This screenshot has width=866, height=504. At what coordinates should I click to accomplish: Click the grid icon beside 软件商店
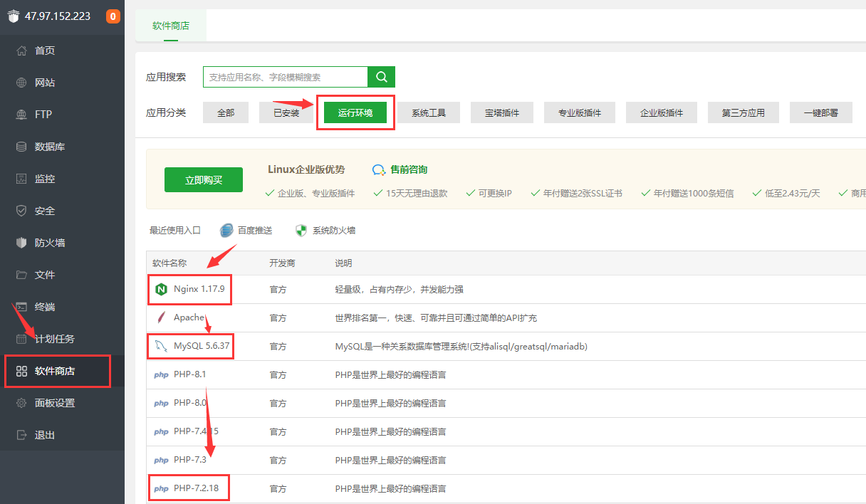click(x=21, y=371)
